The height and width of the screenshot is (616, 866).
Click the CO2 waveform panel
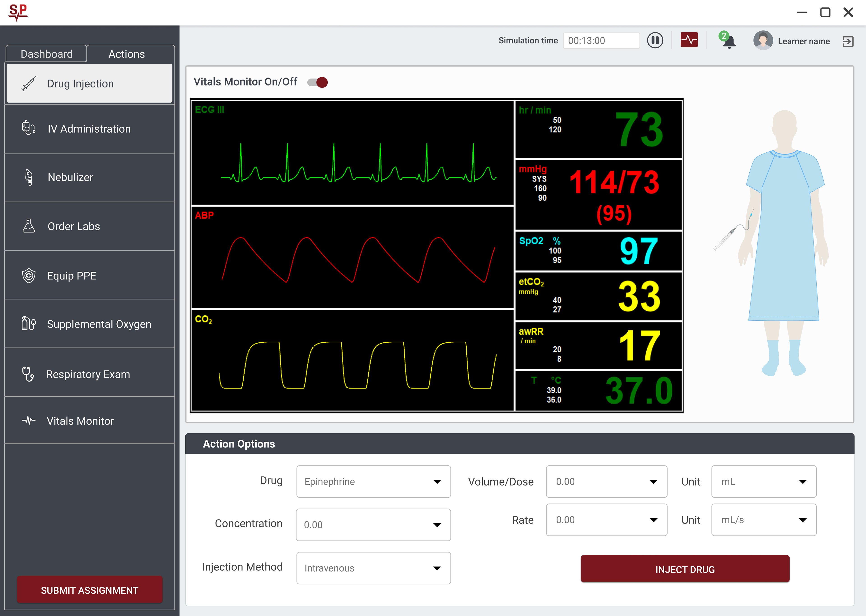pyautogui.click(x=352, y=360)
